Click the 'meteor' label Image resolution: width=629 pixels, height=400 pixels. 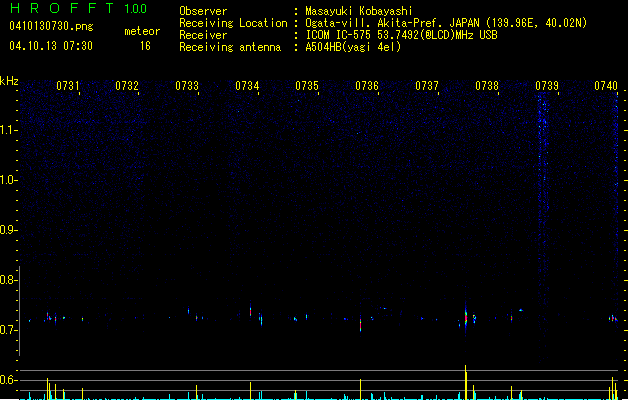[142, 31]
